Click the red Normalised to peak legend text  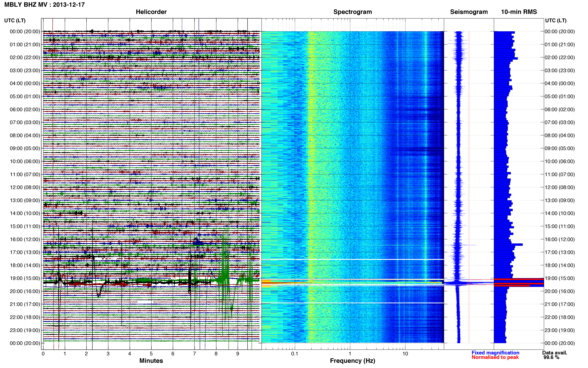pyautogui.click(x=495, y=357)
